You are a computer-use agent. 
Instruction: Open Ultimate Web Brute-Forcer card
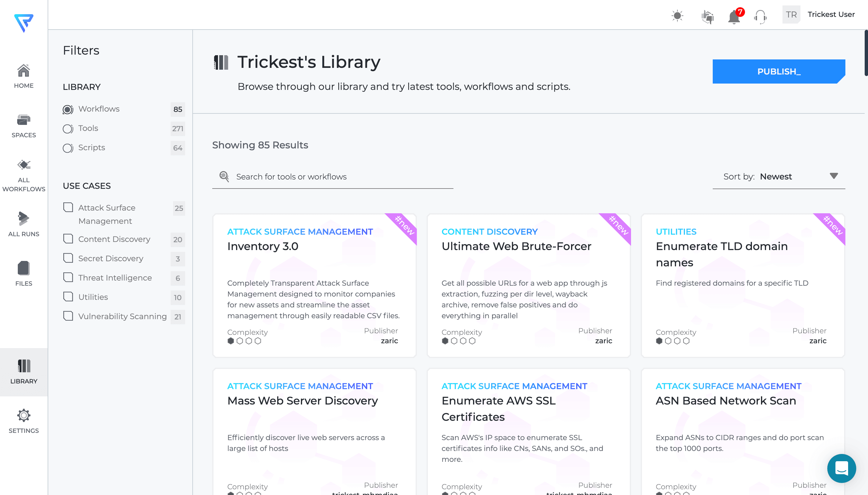coord(528,286)
